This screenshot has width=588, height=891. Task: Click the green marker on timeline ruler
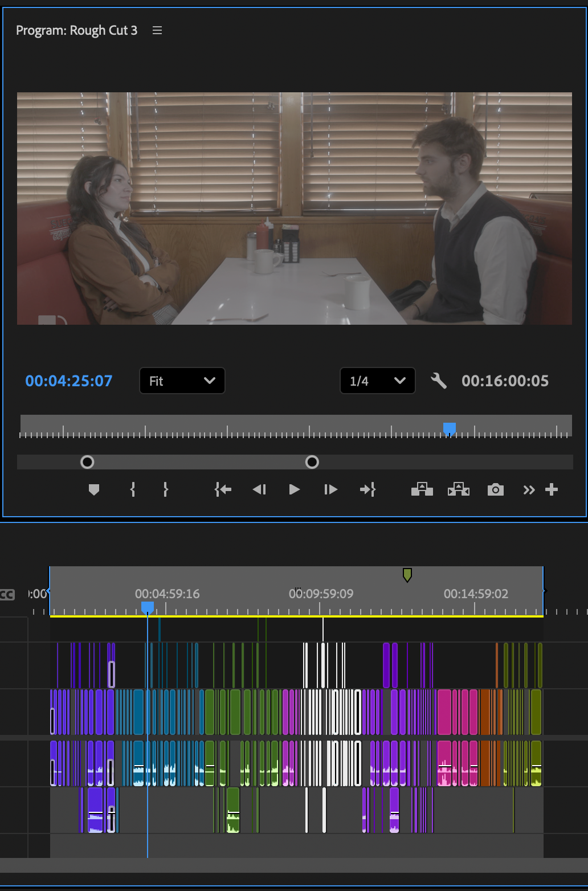coord(407,575)
